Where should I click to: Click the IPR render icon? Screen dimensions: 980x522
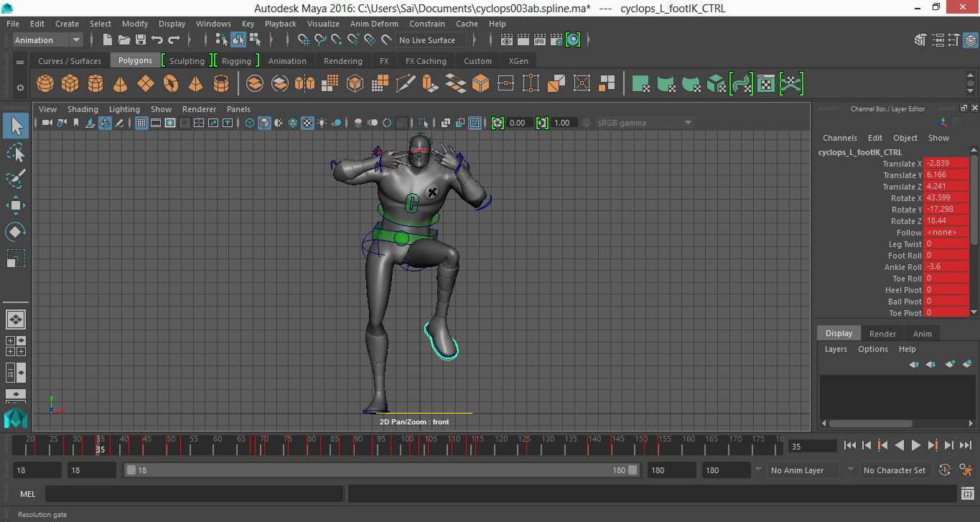pyautogui.click(x=540, y=40)
